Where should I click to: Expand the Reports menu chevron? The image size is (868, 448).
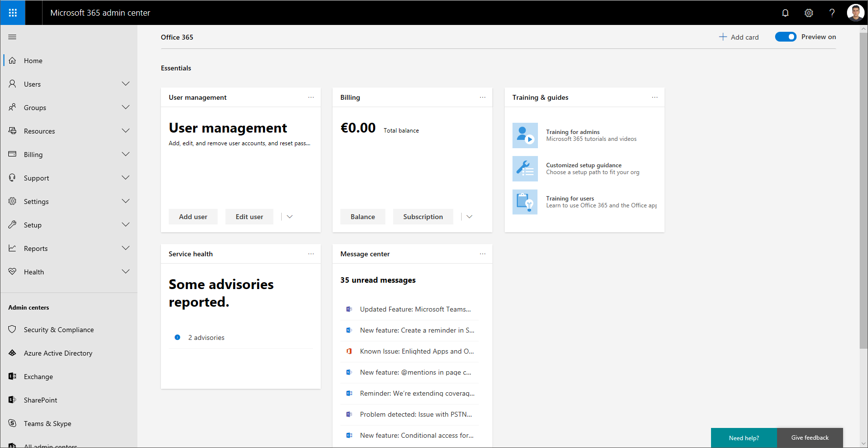tap(126, 248)
